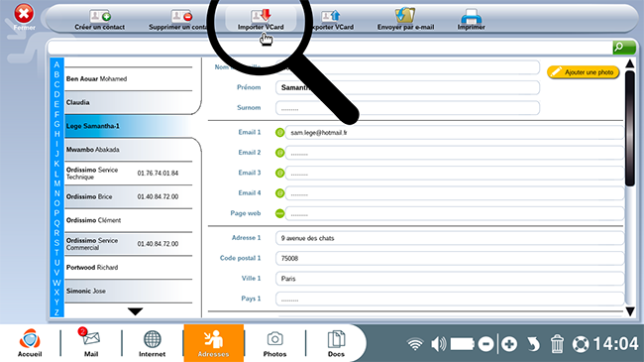Open the Photos app
This screenshot has width=644, height=362.
coord(274,343)
